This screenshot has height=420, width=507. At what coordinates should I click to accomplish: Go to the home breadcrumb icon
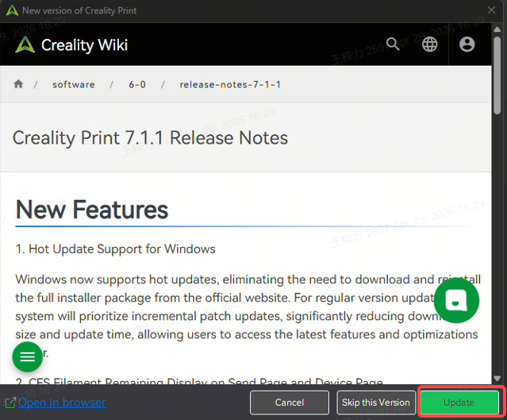18,84
